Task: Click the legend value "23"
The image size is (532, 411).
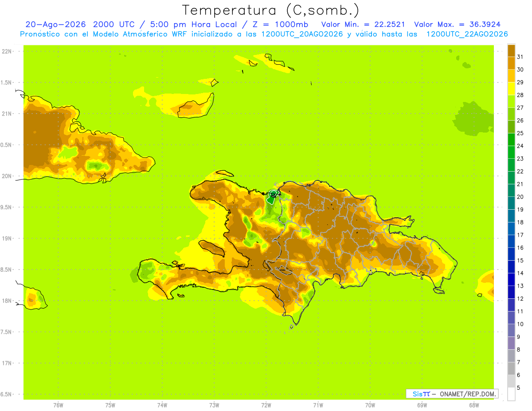Action: [x=520, y=158]
